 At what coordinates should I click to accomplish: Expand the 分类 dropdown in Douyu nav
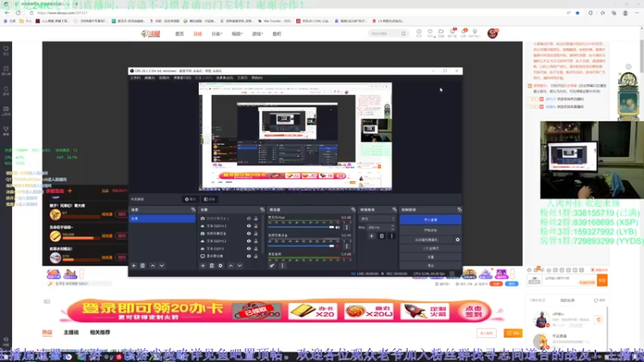217,34
